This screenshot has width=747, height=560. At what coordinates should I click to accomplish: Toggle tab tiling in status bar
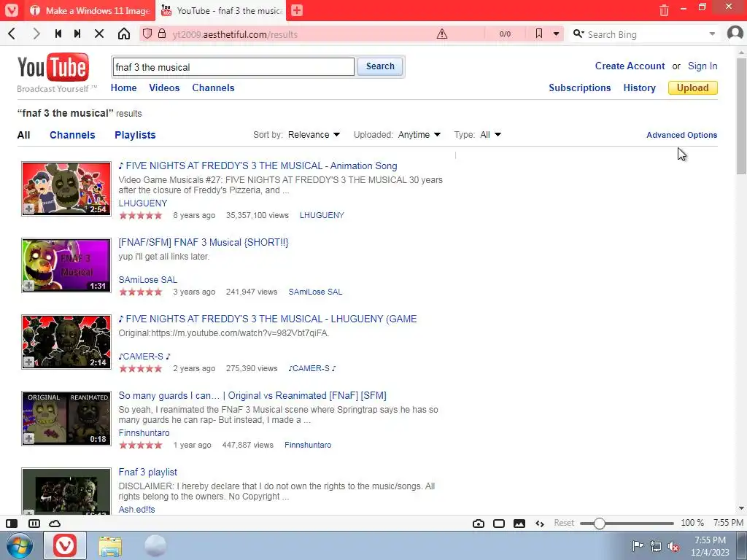(x=34, y=524)
